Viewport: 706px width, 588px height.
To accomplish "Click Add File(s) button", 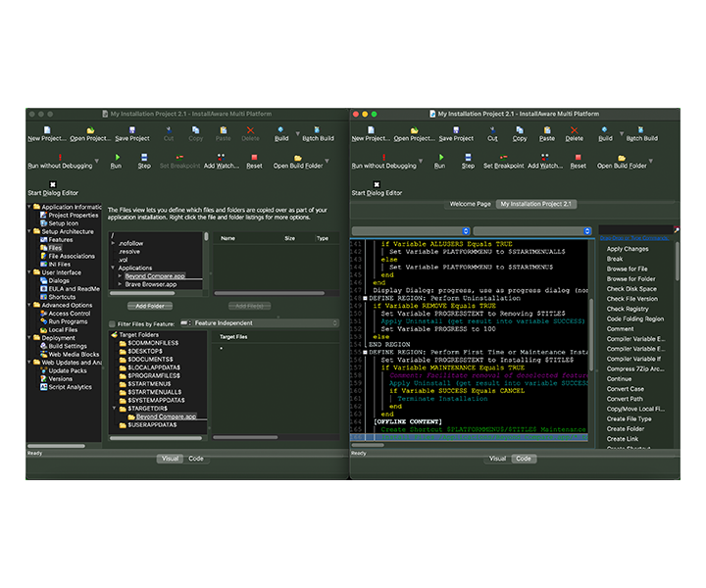I will [x=249, y=306].
